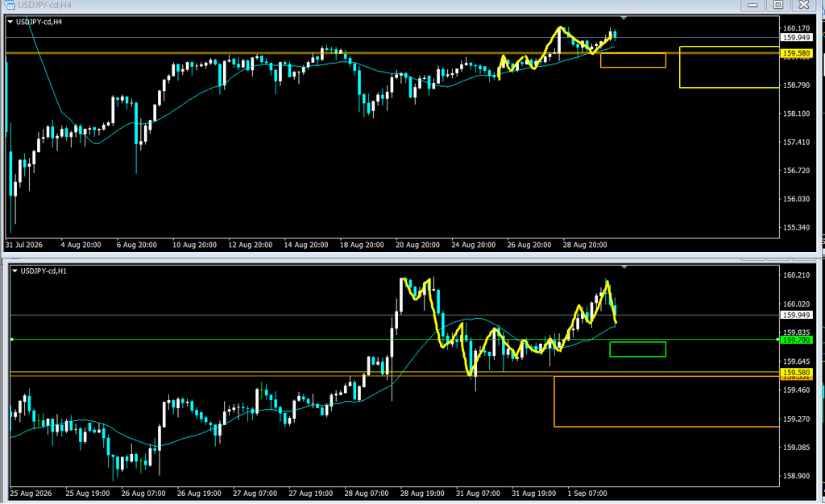Screen dimensions: 825x504
Task: Click the USDJPY-cd,H1 chart title text
Action: pyautogui.click(x=44, y=271)
